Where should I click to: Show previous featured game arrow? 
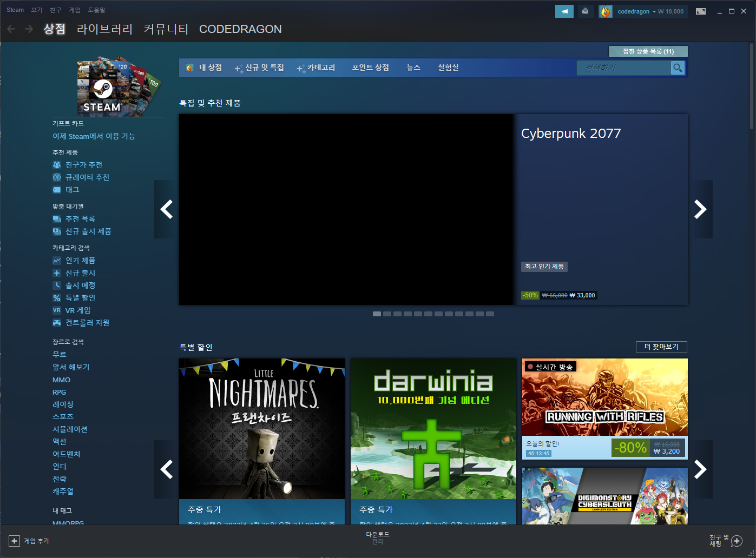tap(166, 209)
